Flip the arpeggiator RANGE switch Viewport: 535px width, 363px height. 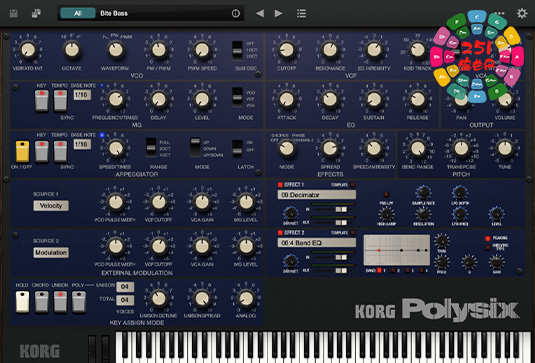click(151, 147)
